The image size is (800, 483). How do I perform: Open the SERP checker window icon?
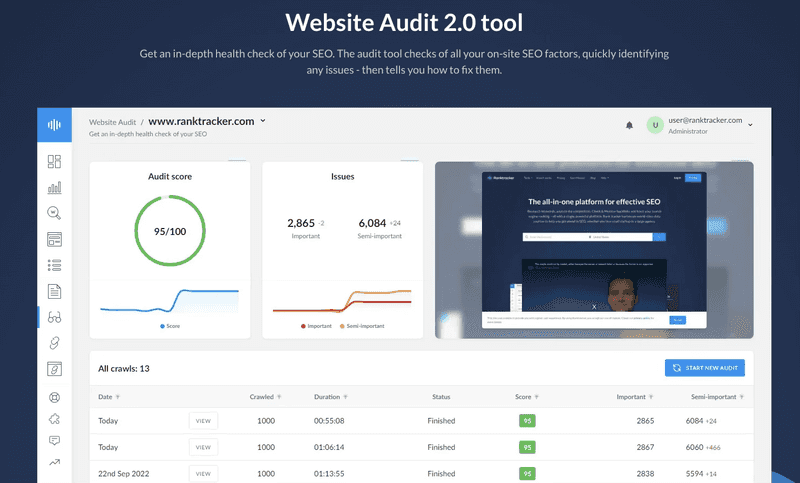click(54, 239)
